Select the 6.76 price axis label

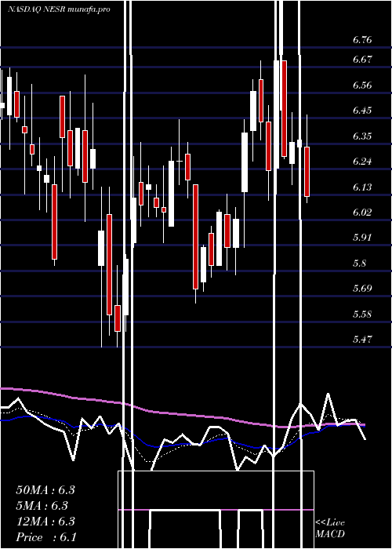click(362, 39)
